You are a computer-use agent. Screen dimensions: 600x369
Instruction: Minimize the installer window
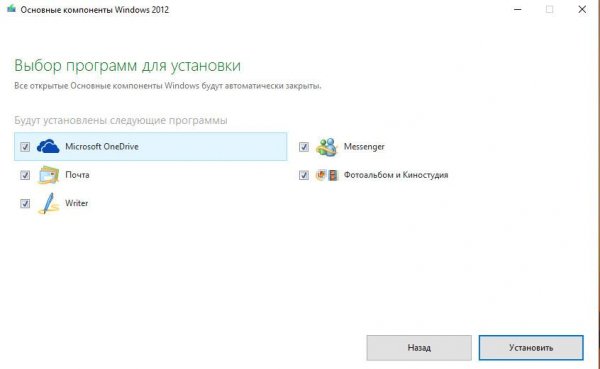click(517, 9)
